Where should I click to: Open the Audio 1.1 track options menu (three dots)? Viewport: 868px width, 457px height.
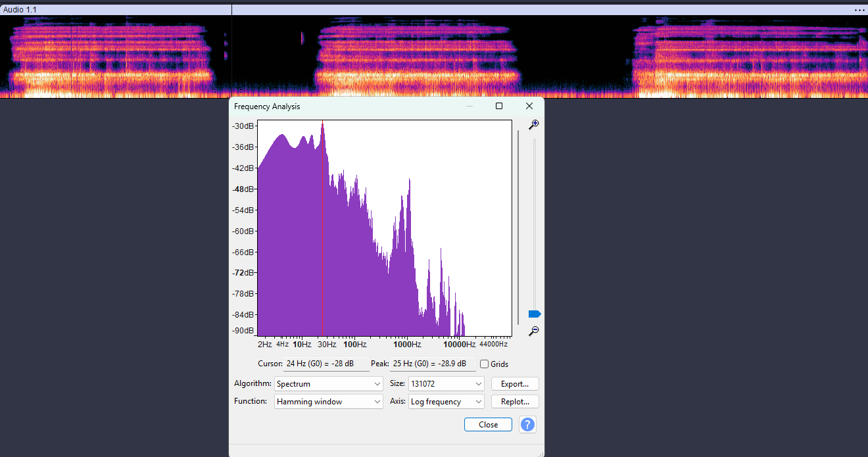click(859, 10)
